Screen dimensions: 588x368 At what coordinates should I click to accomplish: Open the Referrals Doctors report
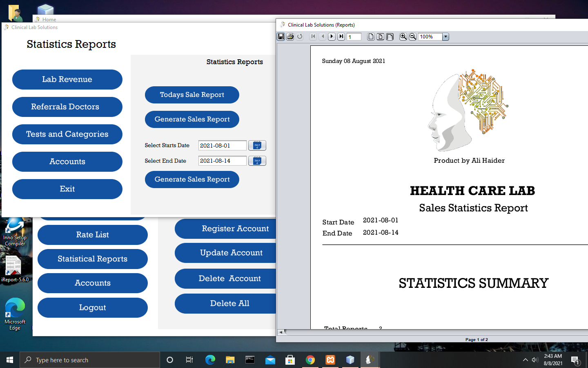tap(67, 107)
